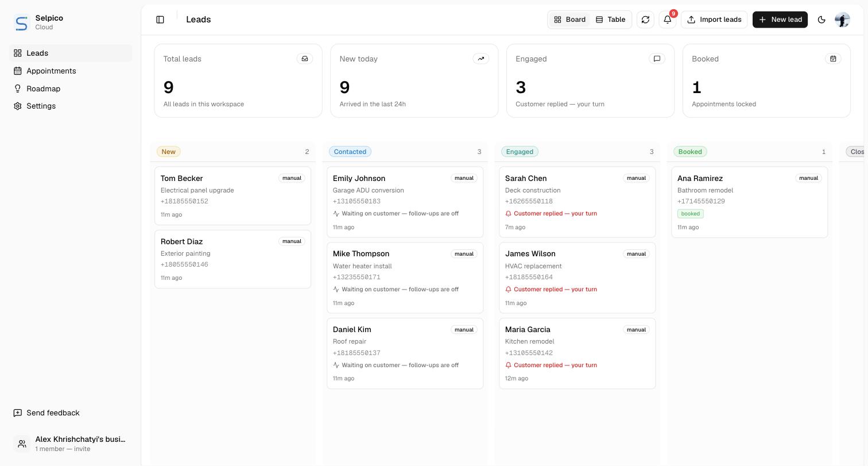Open Emily Johnson's lead card

(x=405, y=202)
